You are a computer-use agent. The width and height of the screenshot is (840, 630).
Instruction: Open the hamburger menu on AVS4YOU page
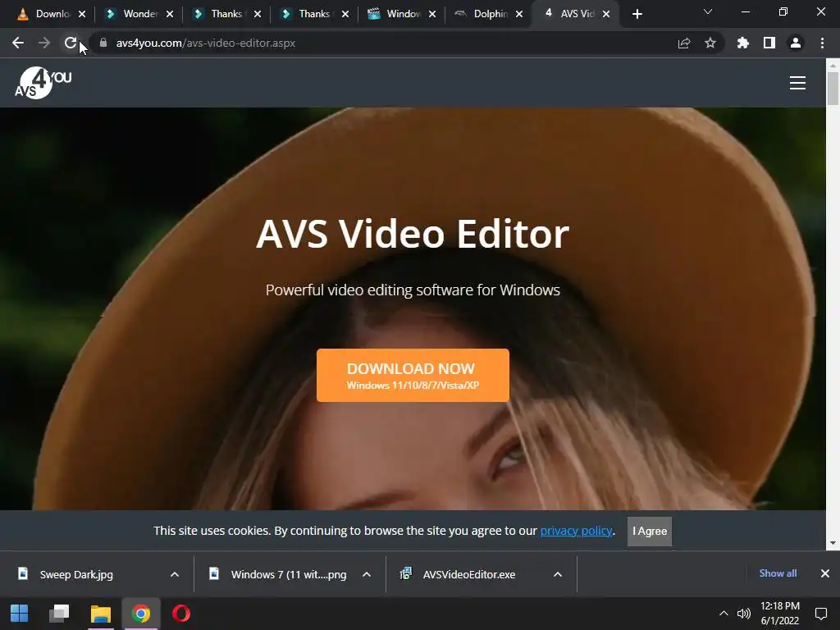tap(797, 83)
